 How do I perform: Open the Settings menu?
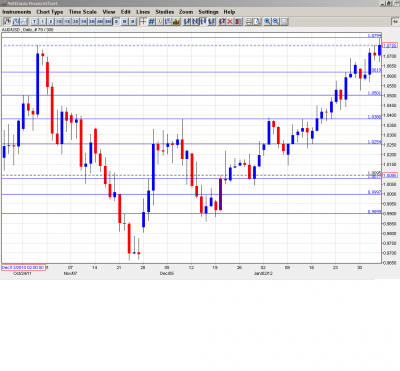pyautogui.click(x=208, y=12)
